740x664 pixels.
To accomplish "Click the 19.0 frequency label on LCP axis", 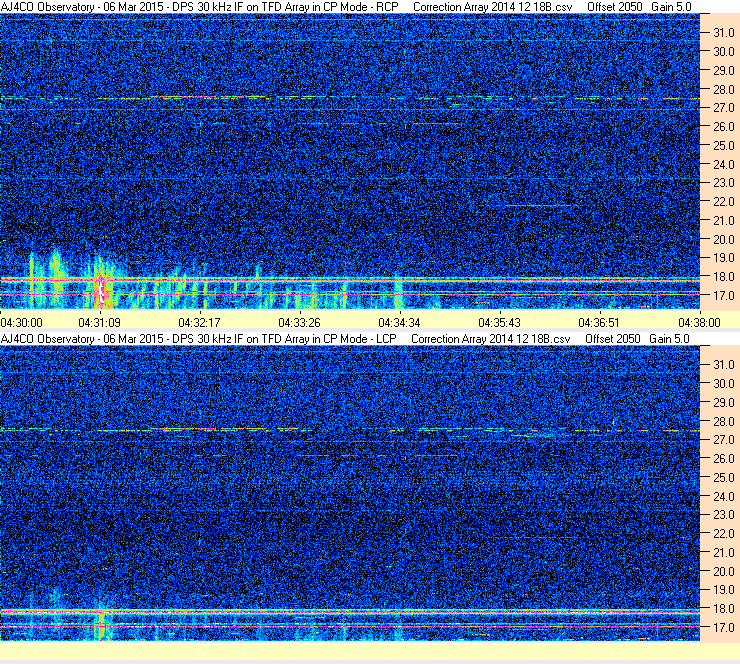I will point(723,590).
